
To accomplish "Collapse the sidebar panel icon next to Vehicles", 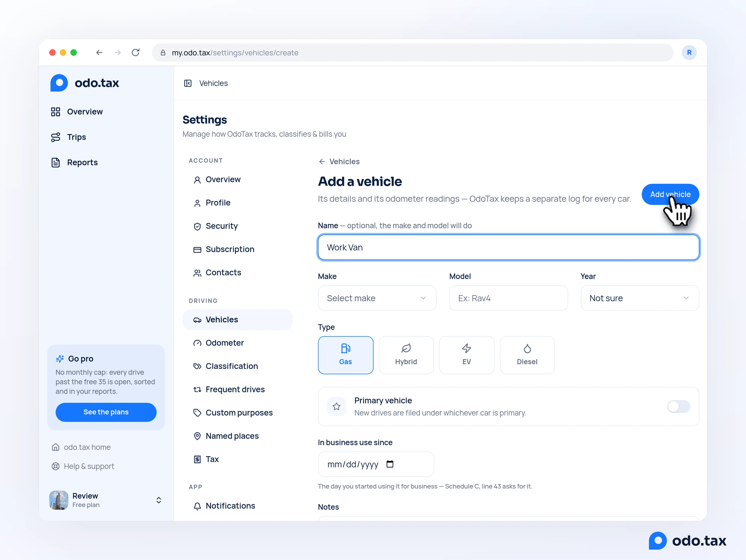I will click(x=188, y=83).
